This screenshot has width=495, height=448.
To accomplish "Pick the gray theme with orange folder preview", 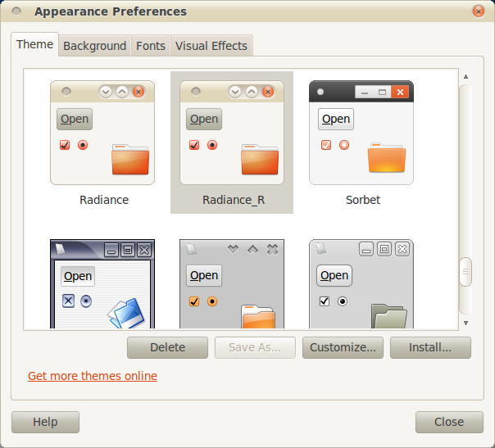I will 232,283.
